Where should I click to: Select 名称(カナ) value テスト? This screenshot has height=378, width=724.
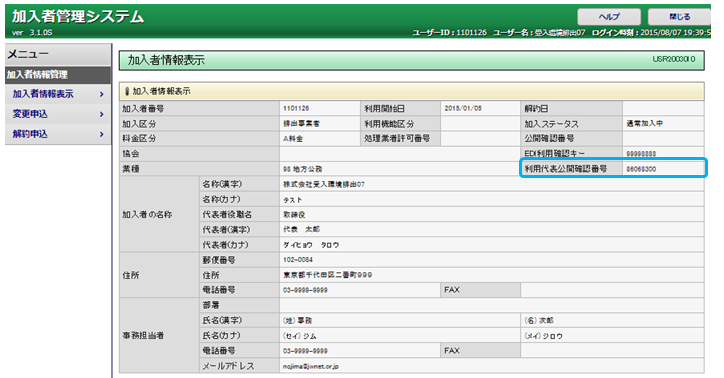click(x=293, y=200)
